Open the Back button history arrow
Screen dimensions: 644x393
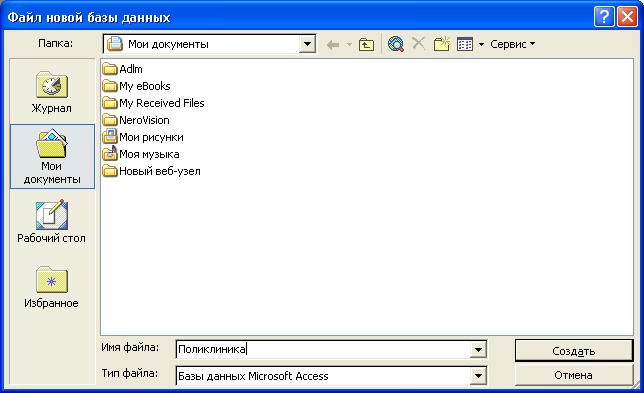point(349,44)
